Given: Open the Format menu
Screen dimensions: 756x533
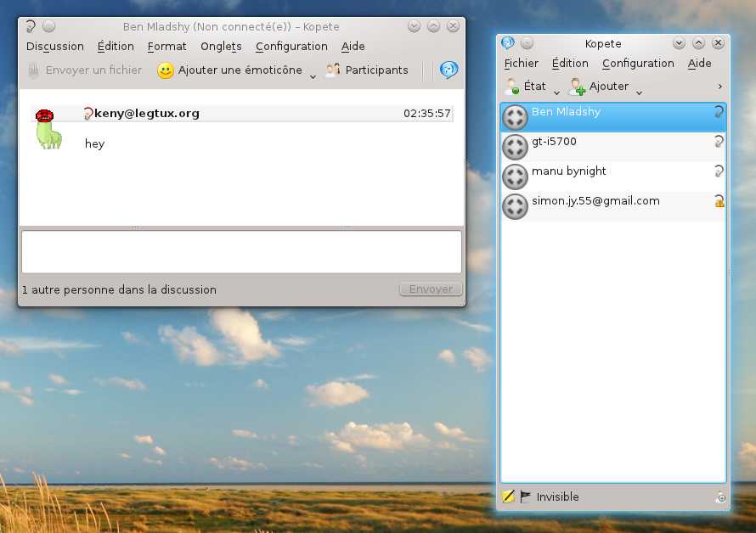Looking at the screenshot, I should click(x=166, y=47).
